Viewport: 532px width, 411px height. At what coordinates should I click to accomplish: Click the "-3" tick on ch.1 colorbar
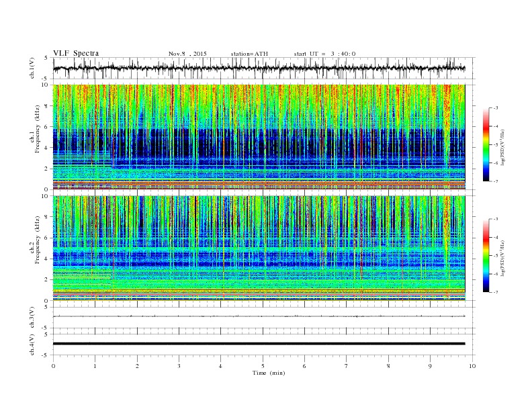(x=496, y=108)
